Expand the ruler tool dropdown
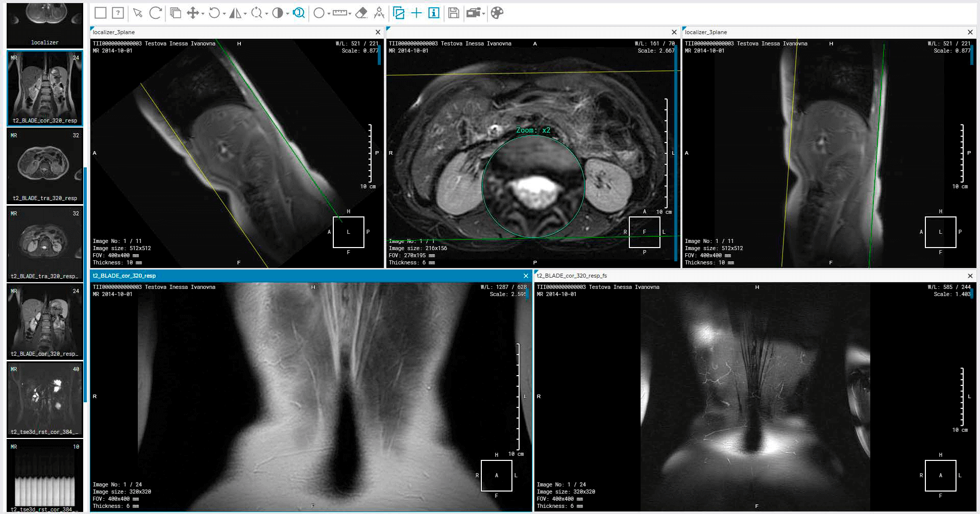Viewport: 980px width, 514px height. (349, 13)
